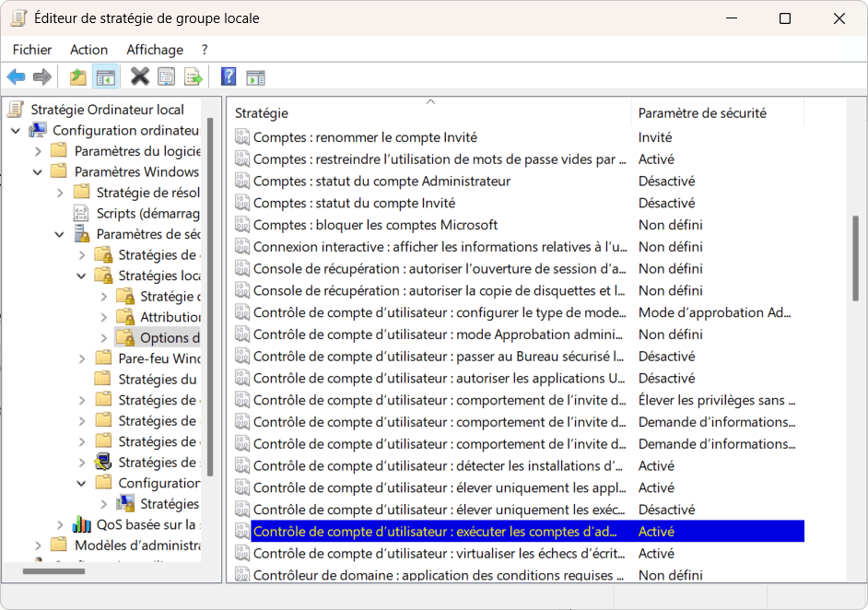Open the Action menu
This screenshot has width=868, height=610.
coord(88,50)
